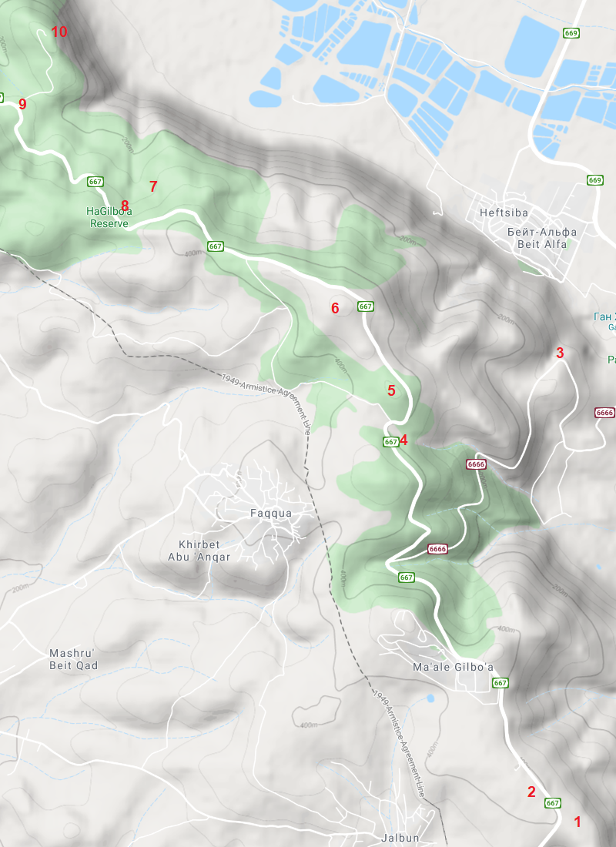Select red waypoint number 1

point(577,822)
